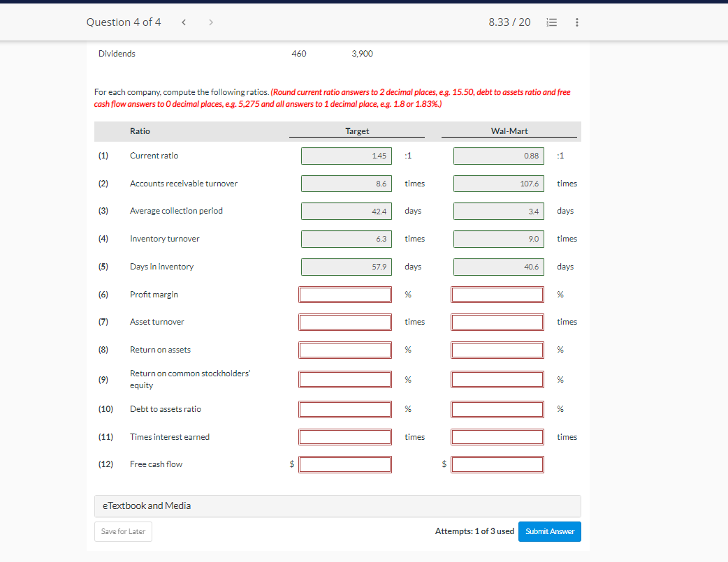This screenshot has height=562, width=728.
Task: Click Wal-Mart debt to assets ratio input
Action: tap(497, 409)
